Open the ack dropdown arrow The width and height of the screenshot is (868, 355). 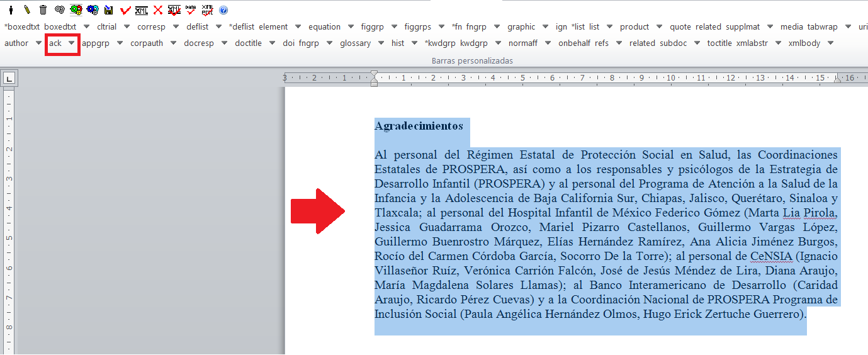(x=72, y=43)
